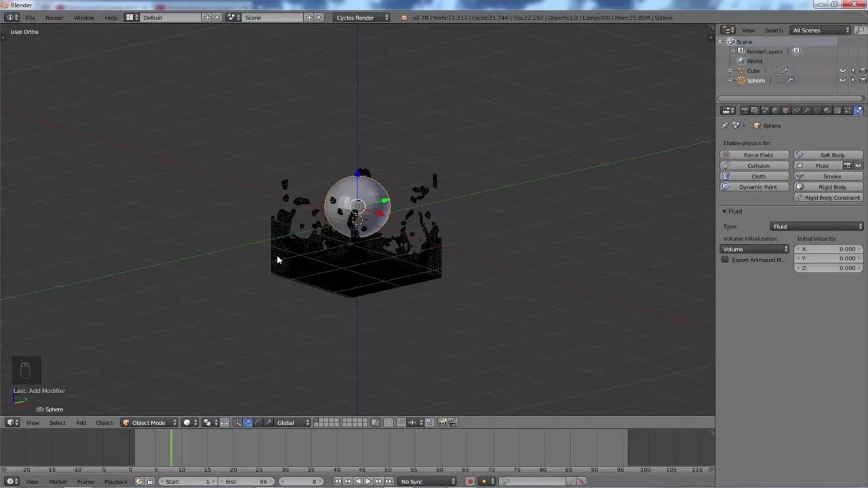Open the timeline Playback menu
This screenshot has width=868, height=488.
pos(116,481)
